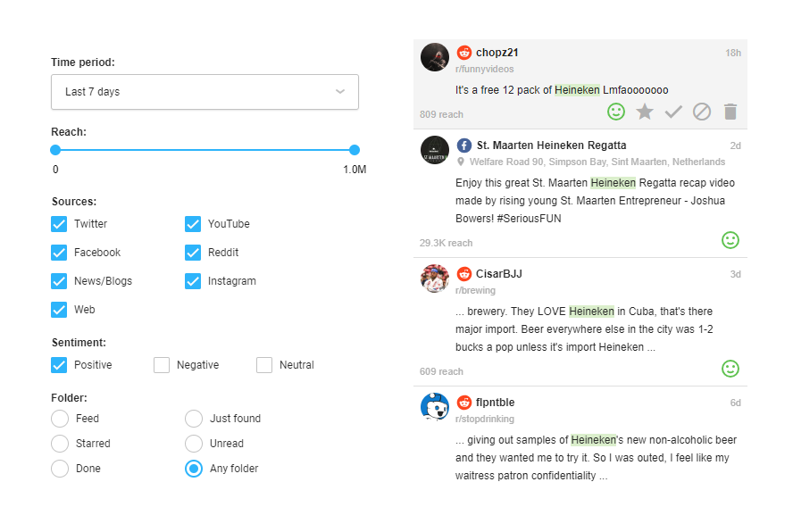Open the r/stopdrinking subreddit link
Image resolution: width=793 pixels, height=532 pixels.
coord(485,420)
